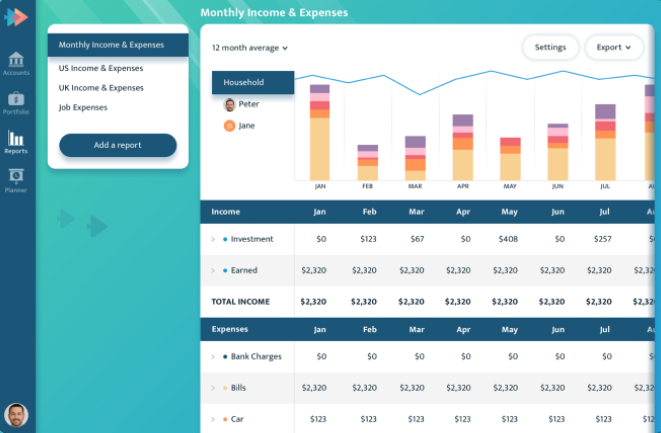The height and width of the screenshot is (433, 661).
Task: Click the Investment blue color dot
Action: [x=225, y=239]
